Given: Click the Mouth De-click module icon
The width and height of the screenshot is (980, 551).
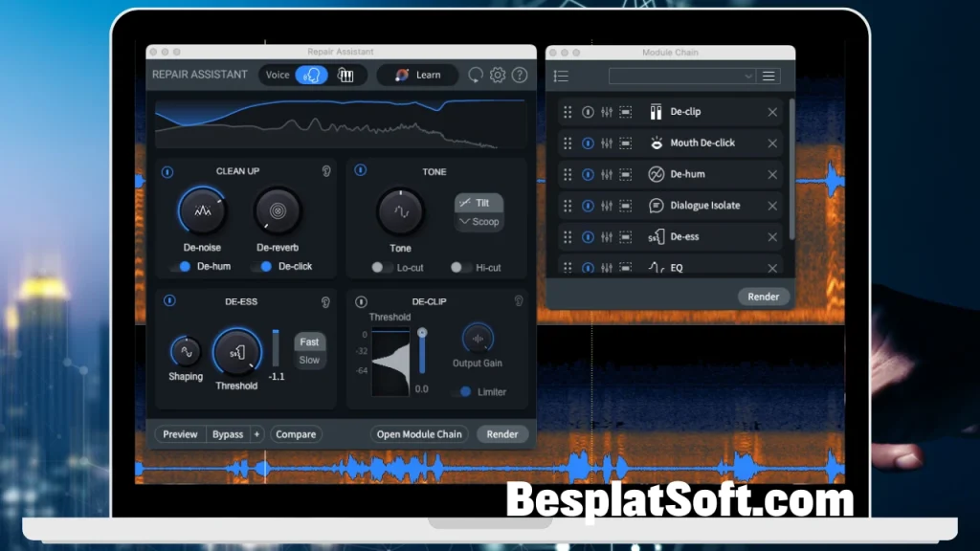Looking at the screenshot, I should (x=657, y=143).
